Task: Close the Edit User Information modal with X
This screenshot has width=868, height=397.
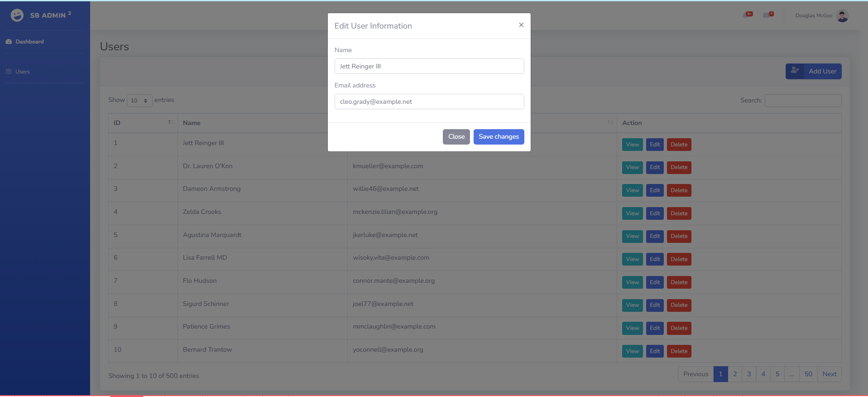Action: 521,25
